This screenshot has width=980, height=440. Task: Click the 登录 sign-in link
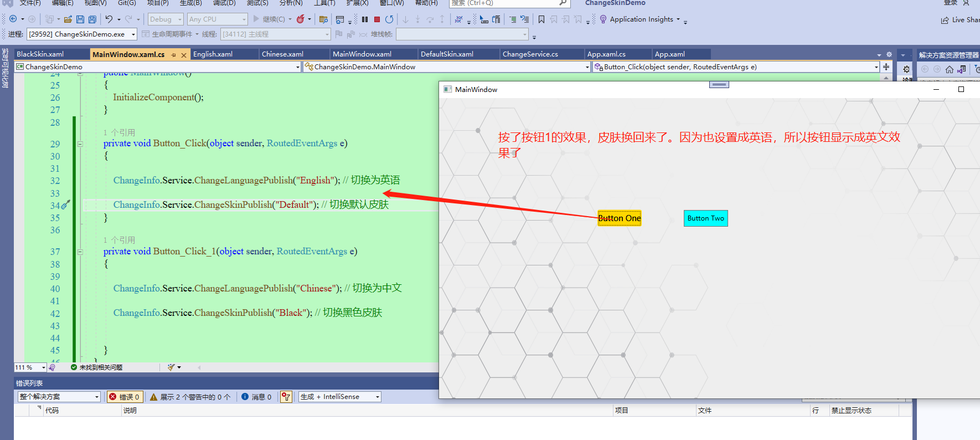[x=950, y=3]
